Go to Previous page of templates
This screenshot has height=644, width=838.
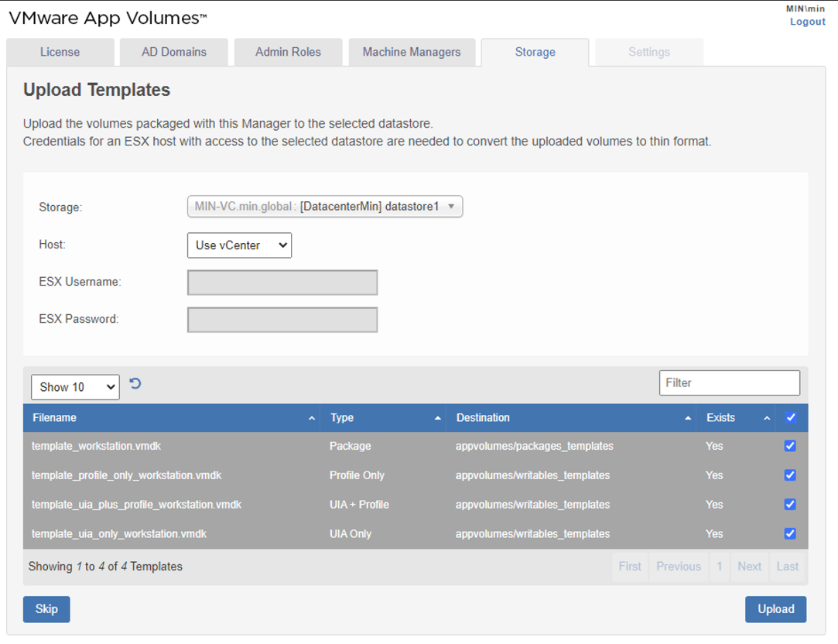tap(678, 567)
